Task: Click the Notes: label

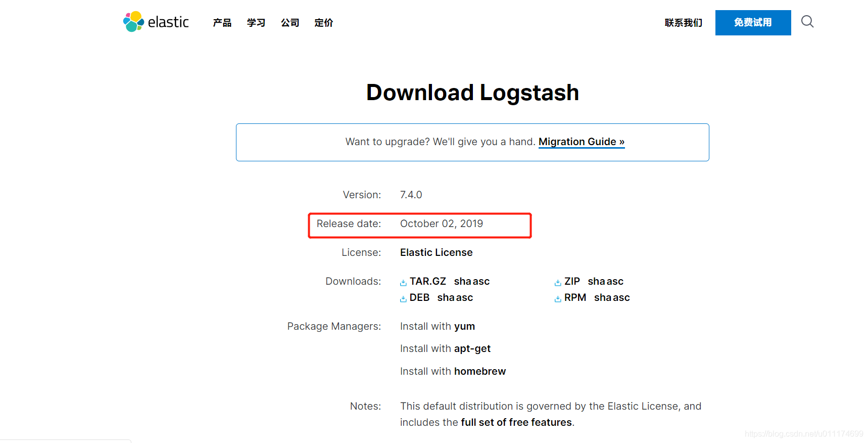Action: (365, 406)
